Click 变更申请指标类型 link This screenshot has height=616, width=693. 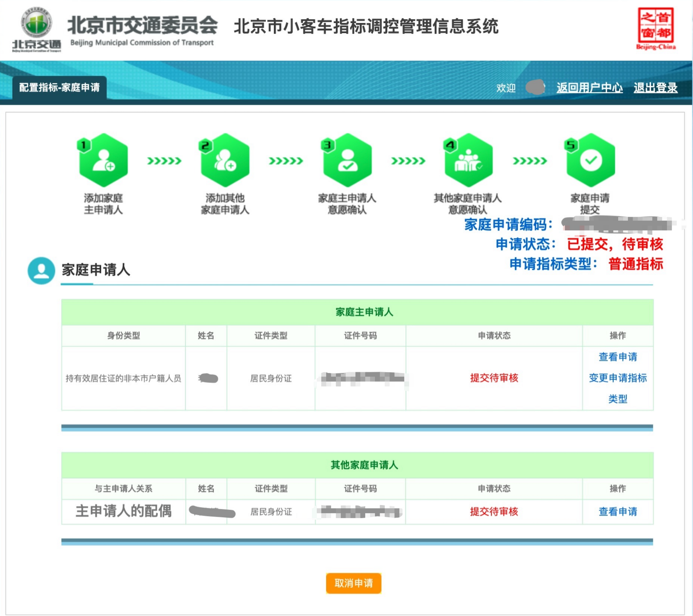pyautogui.click(x=618, y=388)
